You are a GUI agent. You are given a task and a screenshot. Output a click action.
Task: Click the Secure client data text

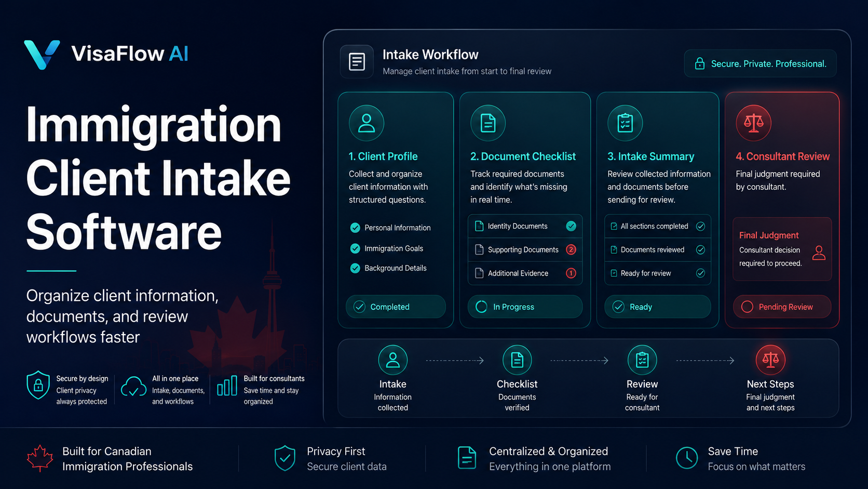[347, 467]
